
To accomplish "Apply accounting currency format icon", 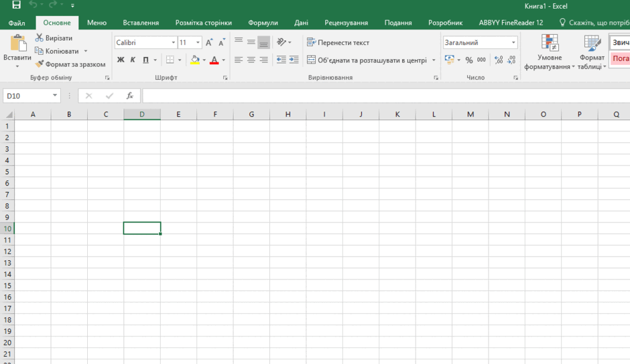I will 450,60.
